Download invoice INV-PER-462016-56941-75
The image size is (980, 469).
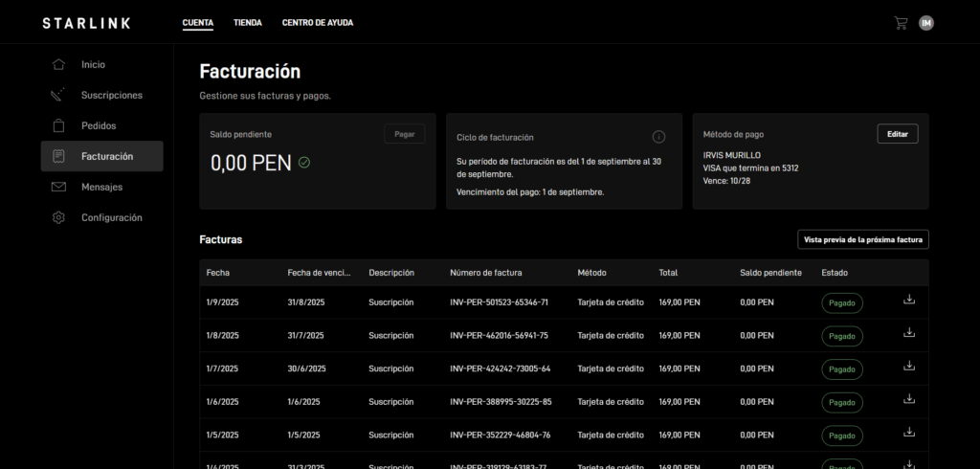pyautogui.click(x=909, y=334)
